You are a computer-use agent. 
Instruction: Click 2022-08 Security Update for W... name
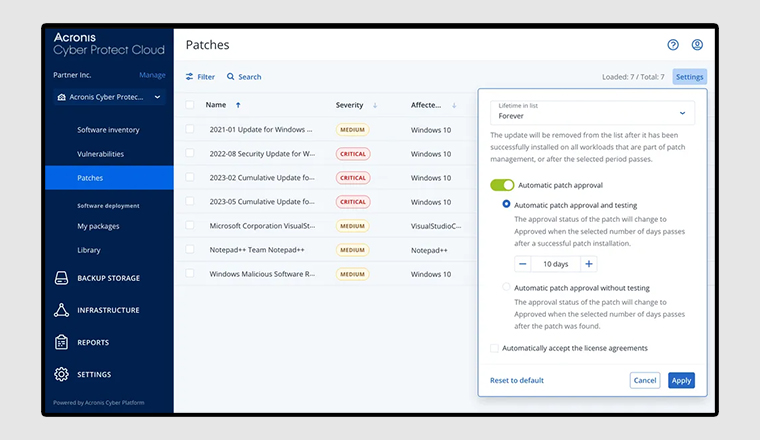(262, 154)
